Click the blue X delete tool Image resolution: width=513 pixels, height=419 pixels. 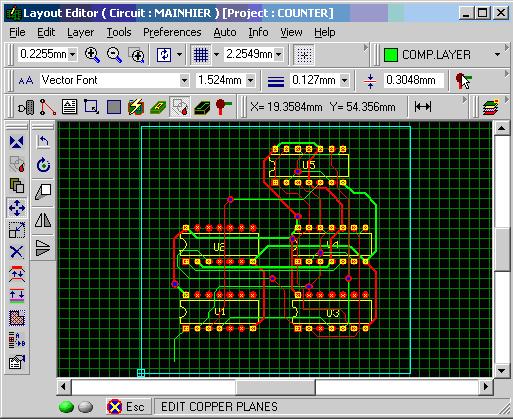pyautogui.click(x=17, y=252)
